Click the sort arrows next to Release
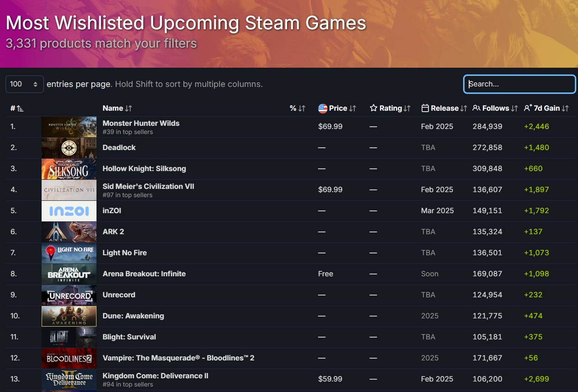The width and height of the screenshot is (578, 392). click(x=464, y=108)
